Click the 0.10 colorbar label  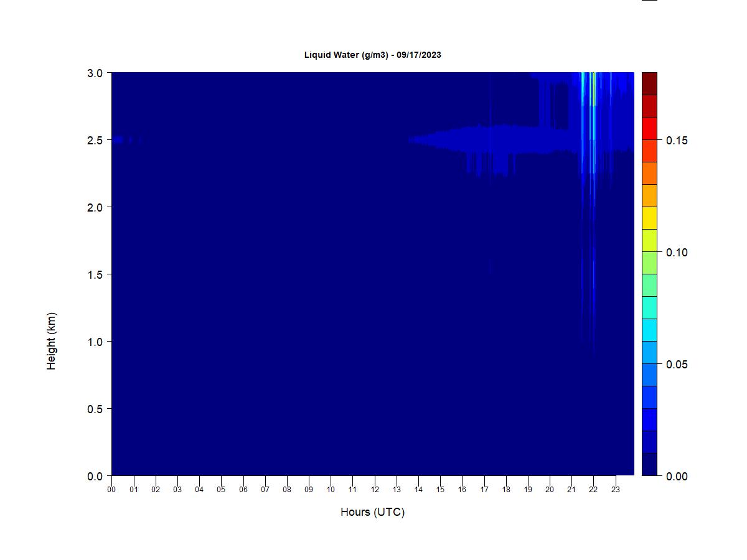point(677,252)
